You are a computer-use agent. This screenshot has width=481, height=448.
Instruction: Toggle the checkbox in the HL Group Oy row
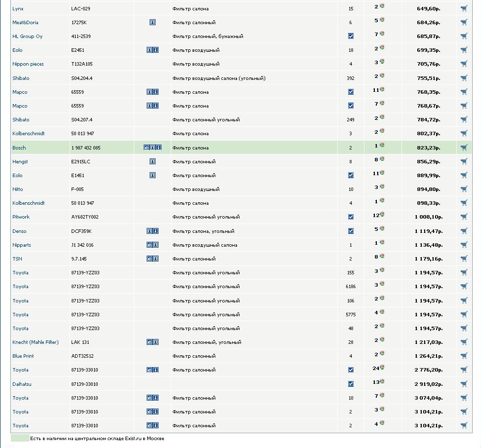point(351,36)
